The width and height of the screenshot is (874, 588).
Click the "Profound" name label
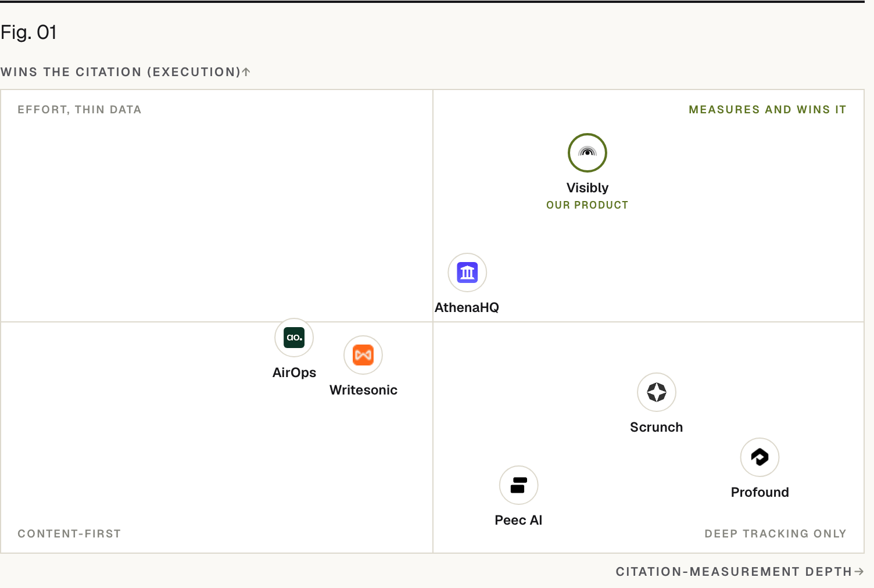760,492
